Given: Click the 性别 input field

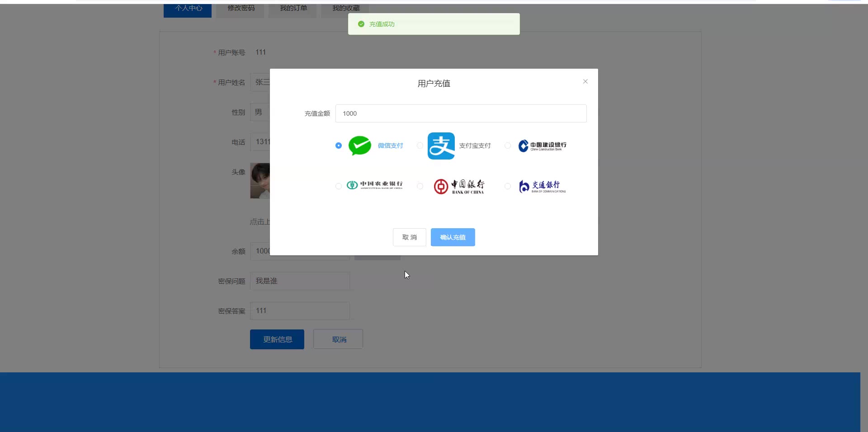Looking at the screenshot, I should click(x=260, y=112).
